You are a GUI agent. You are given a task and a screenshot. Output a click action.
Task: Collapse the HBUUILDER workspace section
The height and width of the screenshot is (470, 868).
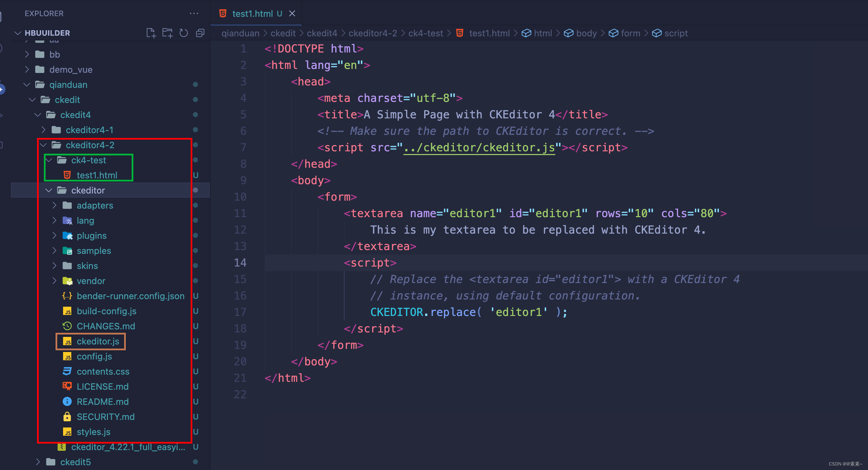point(18,33)
